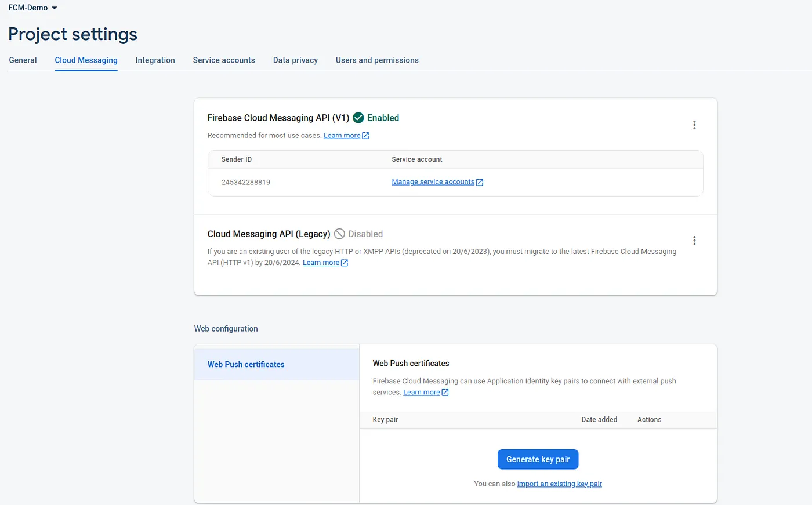Click external-link icon next to V1 Learn more
This screenshot has width=812, height=505.
pyautogui.click(x=365, y=136)
